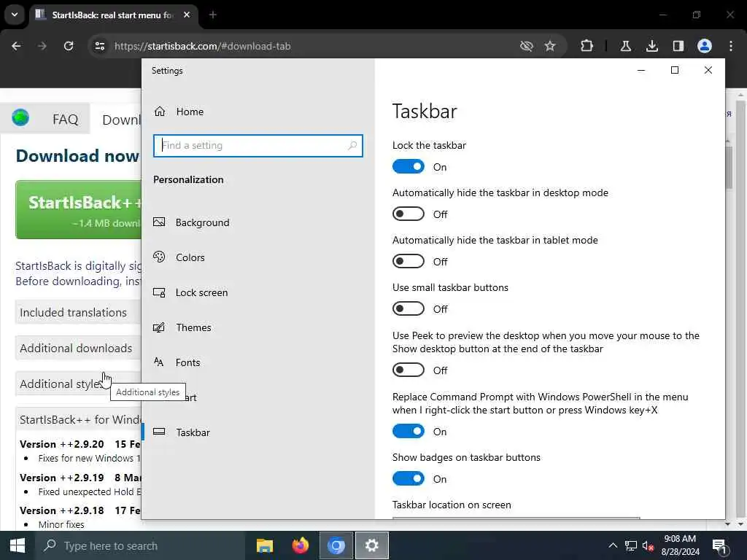Click Type here to search box
Image resolution: width=747 pixels, height=560 pixels.
click(139, 545)
